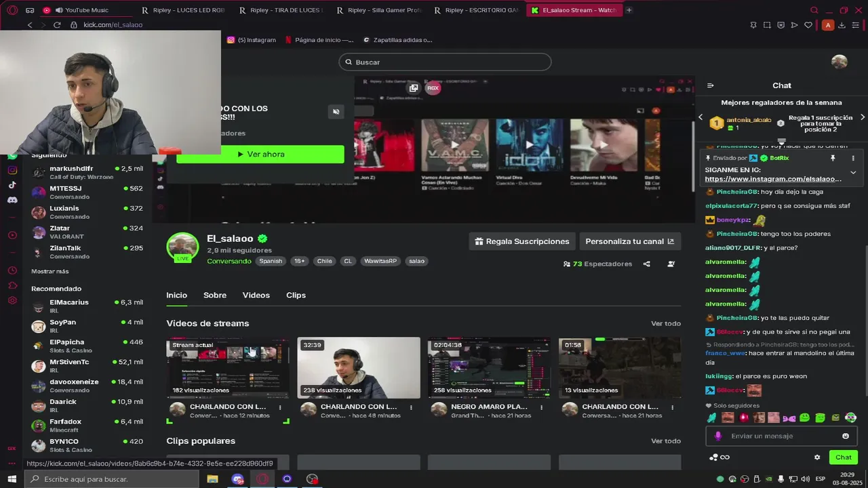Open ElMacarius recommended channel

click(x=87, y=306)
